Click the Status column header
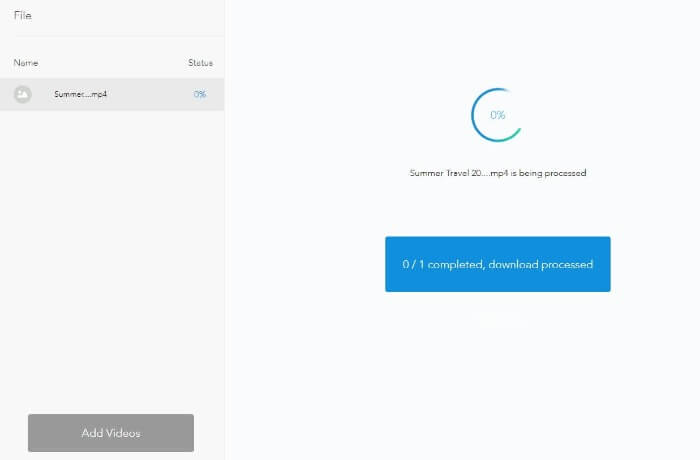Image resolution: width=700 pixels, height=460 pixels. click(200, 63)
